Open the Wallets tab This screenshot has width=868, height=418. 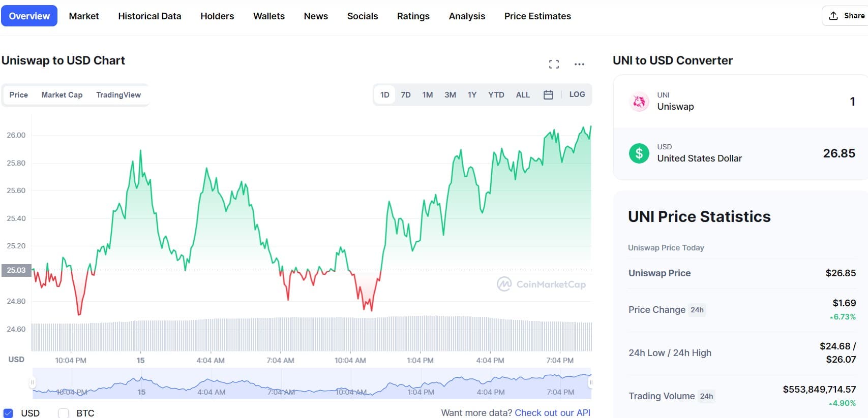click(x=269, y=16)
